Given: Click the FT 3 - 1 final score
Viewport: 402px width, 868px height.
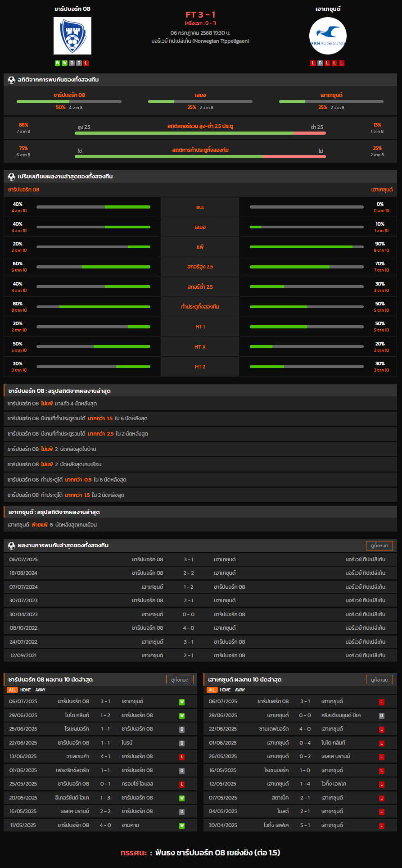Looking at the screenshot, I should pos(200,15).
